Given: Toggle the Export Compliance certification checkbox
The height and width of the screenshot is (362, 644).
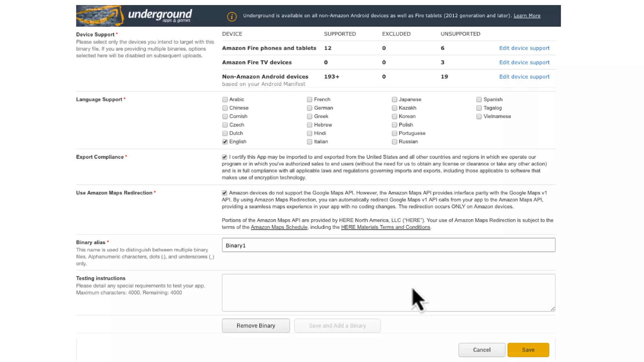Looking at the screenshot, I should [224, 157].
